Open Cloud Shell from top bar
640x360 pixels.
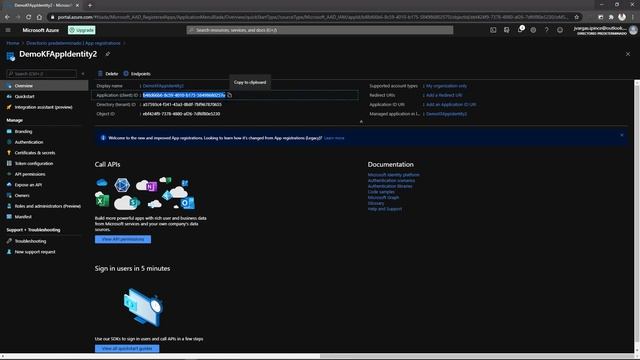(x=493, y=30)
